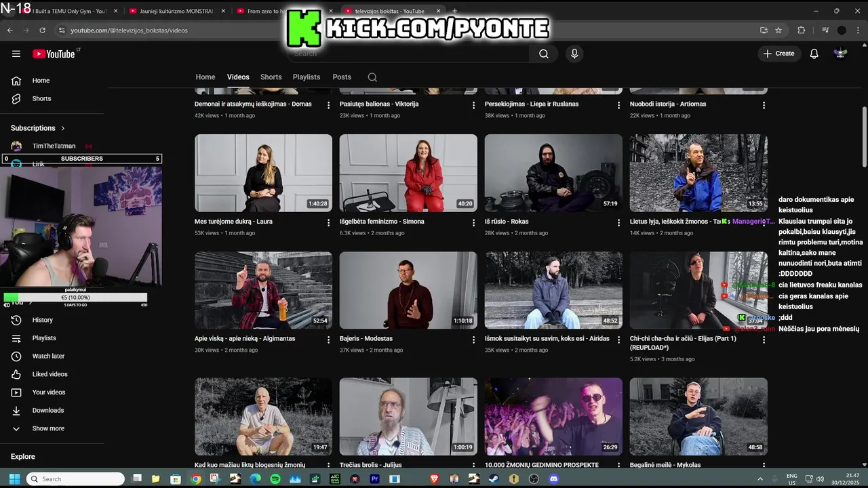
Task: Play the Iš rūsio - Rokas thumbnail
Action: coord(553,173)
